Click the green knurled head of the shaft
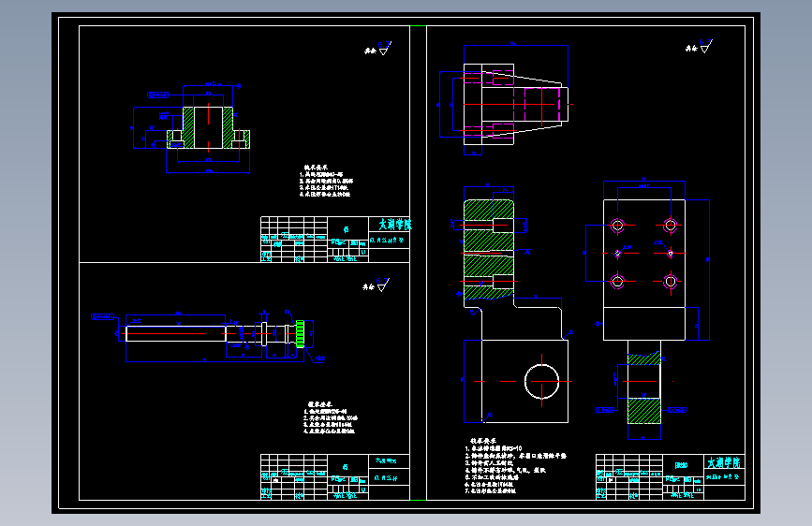This screenshot has height=526, width=812. click(300, 334)
